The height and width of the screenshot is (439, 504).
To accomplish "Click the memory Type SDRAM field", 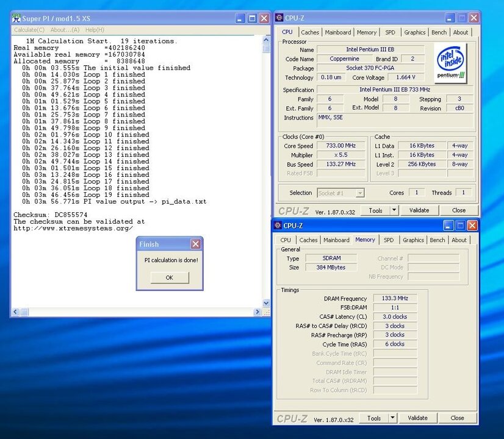I will pos(331,258).
